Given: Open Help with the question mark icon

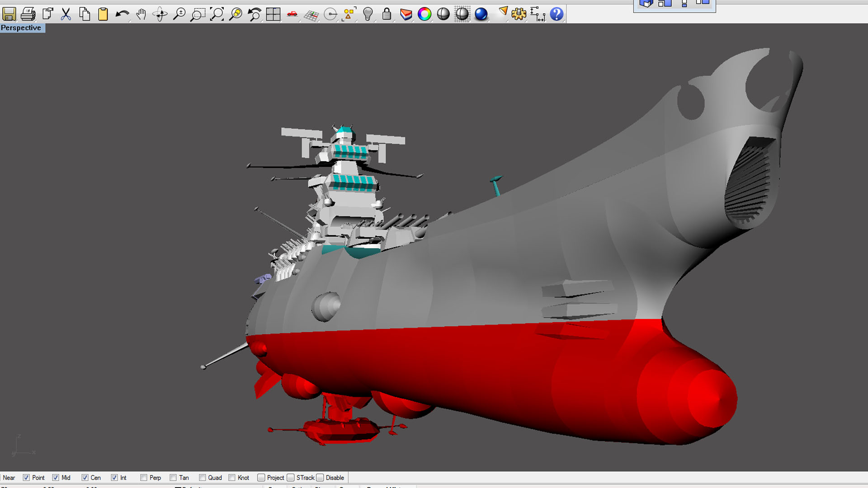Looking at the screenshot, I should (557, 14).
